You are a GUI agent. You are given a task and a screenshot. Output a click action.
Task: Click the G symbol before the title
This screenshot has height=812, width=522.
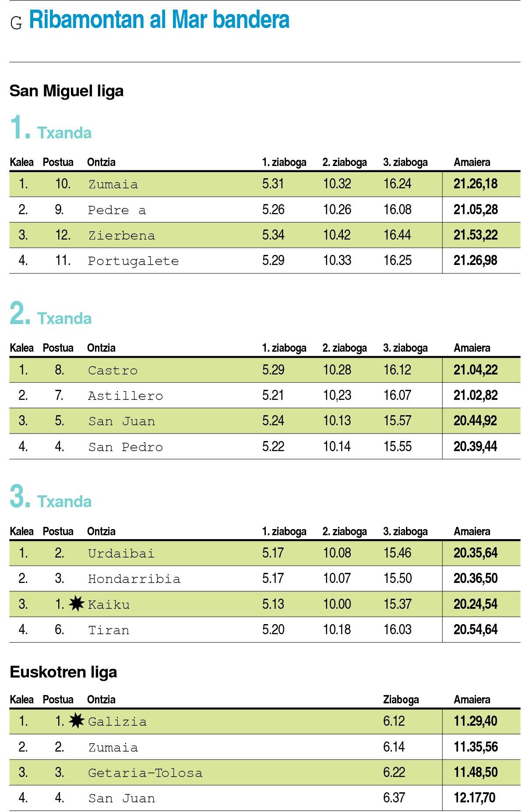point(16,23)
